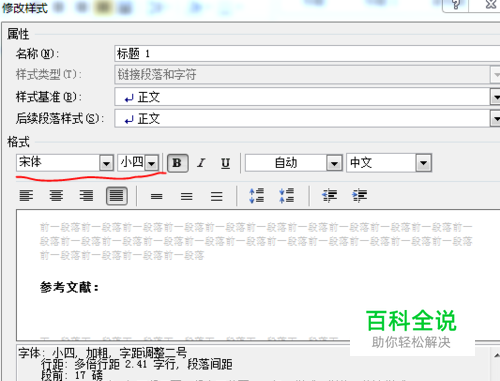Align paragraph text right
Screen dimensions: 500x381
(x=86, y=196)
